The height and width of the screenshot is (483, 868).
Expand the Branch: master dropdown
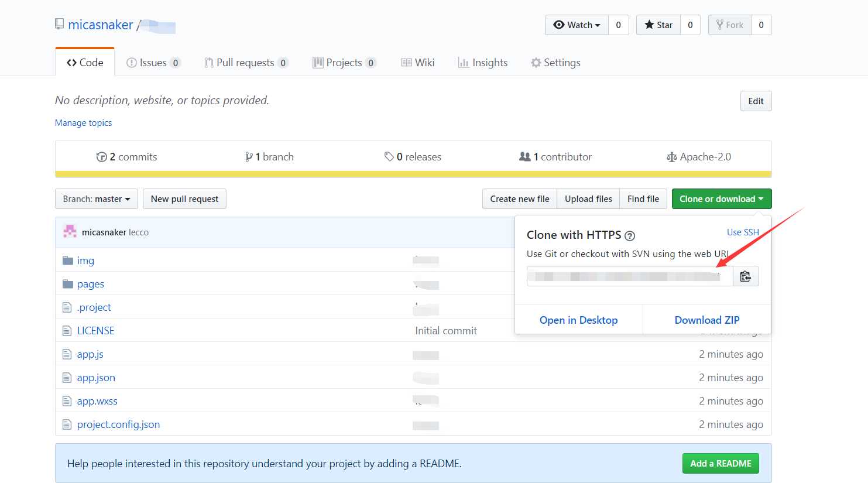pyautogui.click(x=97, y=199)
